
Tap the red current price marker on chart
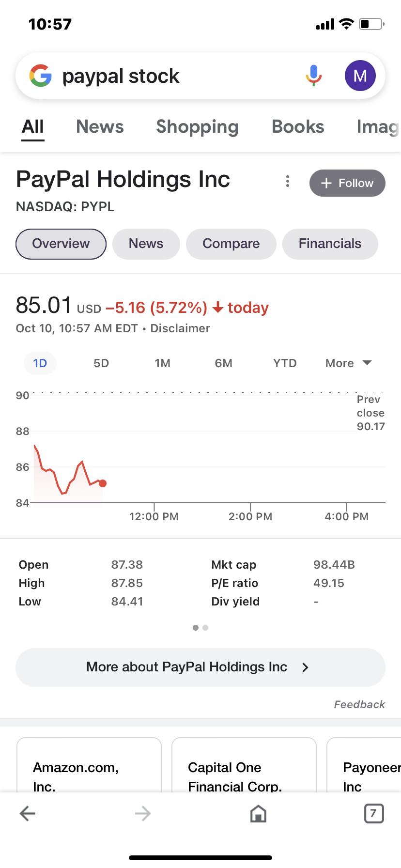(103, 483)
